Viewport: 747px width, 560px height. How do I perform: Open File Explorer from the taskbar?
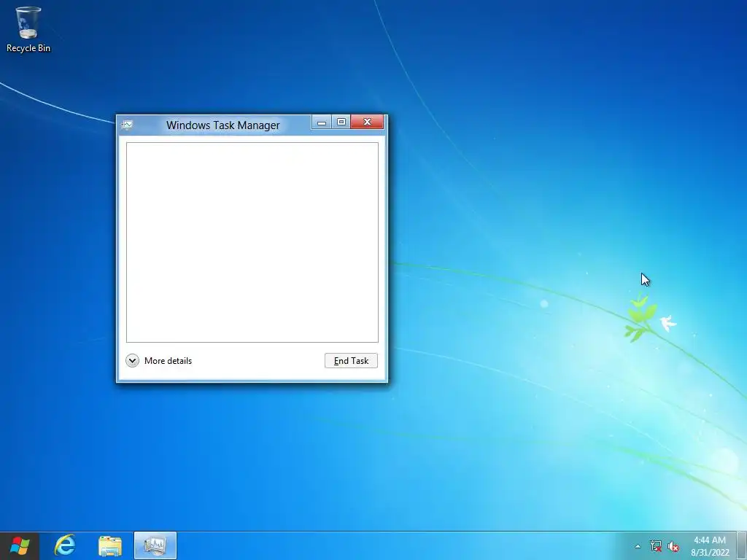coord(110,545)
